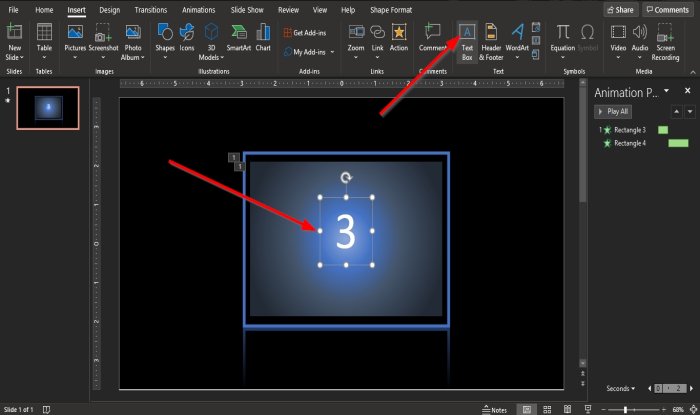This screenshot has height=415, width=700.
Task: Click the New Slide icon
Action: click(14, 32)
